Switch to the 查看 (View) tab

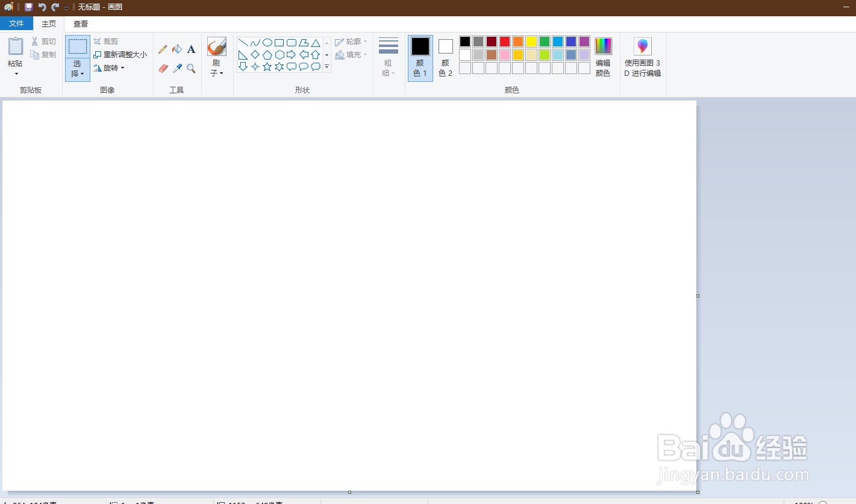coord(81,24)
